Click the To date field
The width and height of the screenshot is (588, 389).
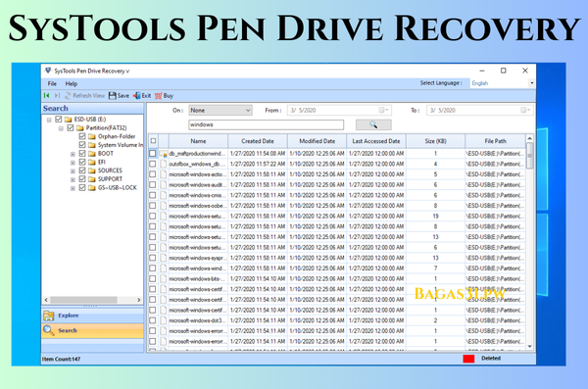479,110
